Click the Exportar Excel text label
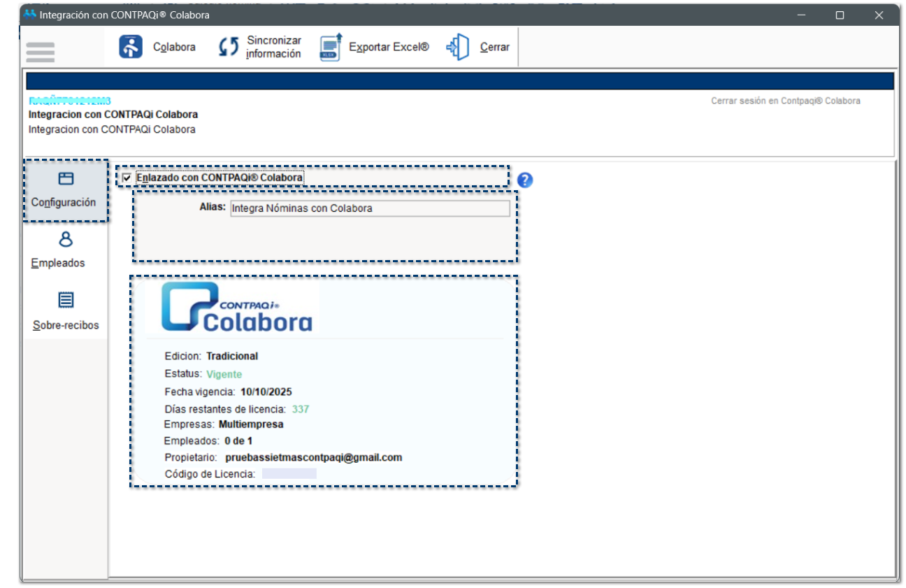 (389, 48)
